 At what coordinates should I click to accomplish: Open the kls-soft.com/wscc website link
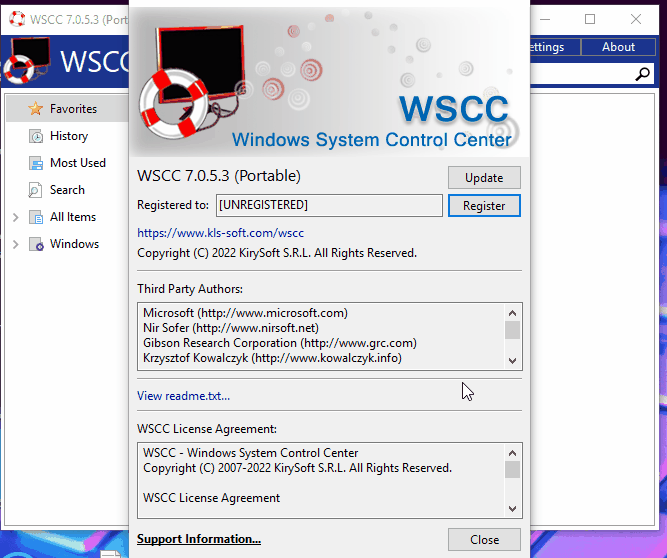pos(220,233)
